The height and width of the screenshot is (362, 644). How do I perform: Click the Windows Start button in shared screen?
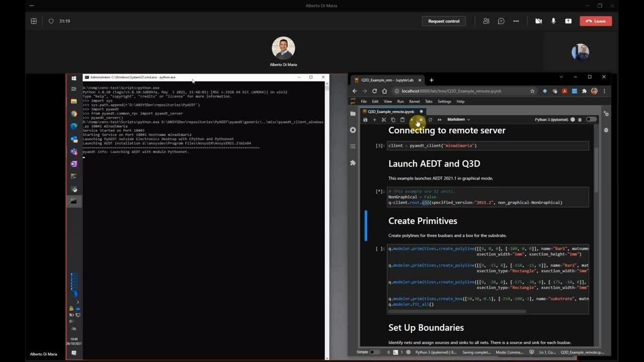pos(74,78)
